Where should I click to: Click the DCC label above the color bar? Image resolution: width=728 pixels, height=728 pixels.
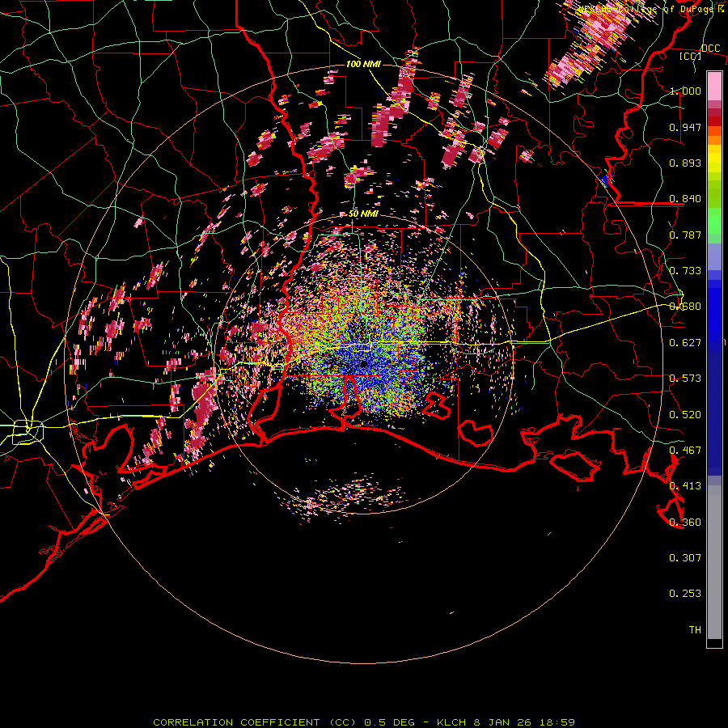711,49
